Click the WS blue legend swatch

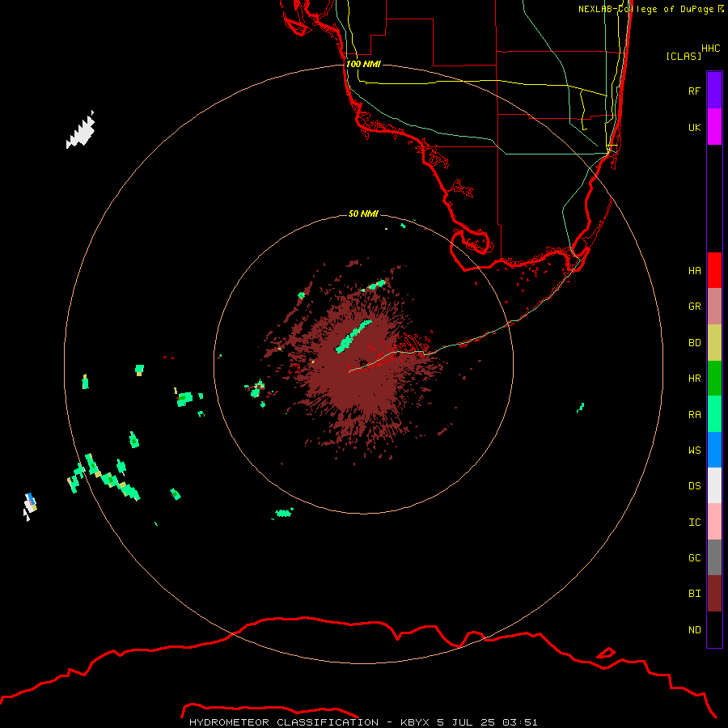(x=714, y=450)
